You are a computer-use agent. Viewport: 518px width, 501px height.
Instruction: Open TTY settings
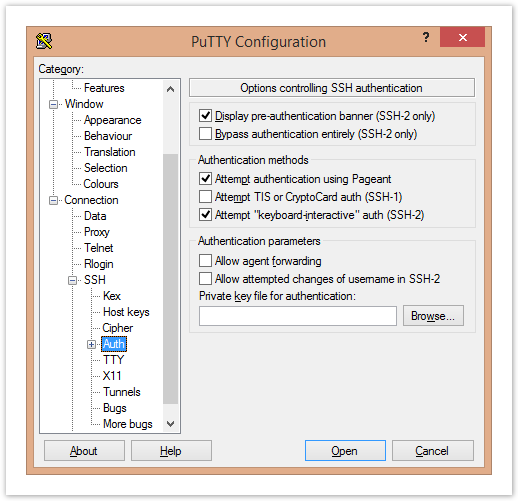click(x=113, y=360)
